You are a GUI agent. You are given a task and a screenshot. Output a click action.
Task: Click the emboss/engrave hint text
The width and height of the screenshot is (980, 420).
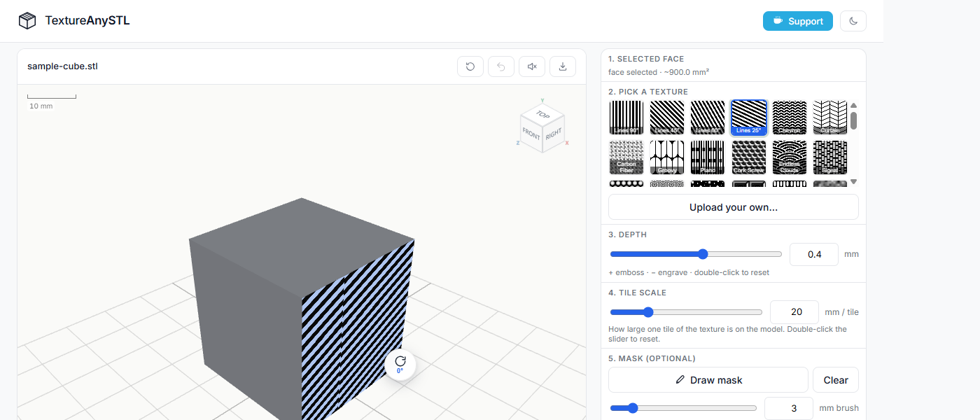pyautogui.click(x=689, y=272)
